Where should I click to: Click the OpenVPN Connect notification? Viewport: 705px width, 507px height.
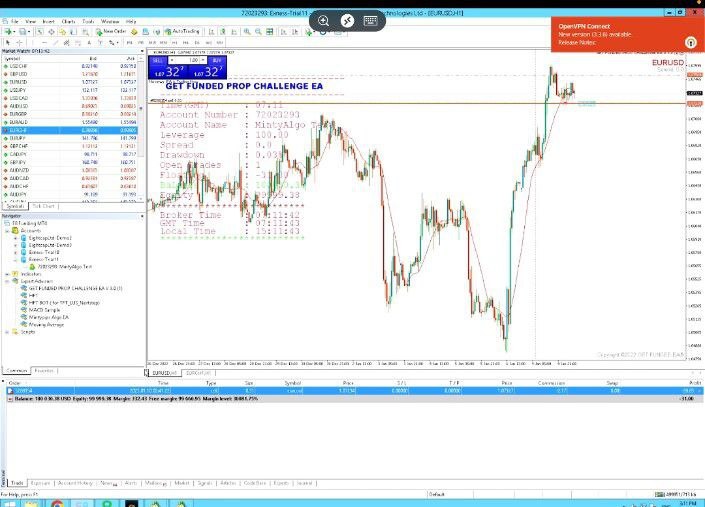click(x=627, y=35)
